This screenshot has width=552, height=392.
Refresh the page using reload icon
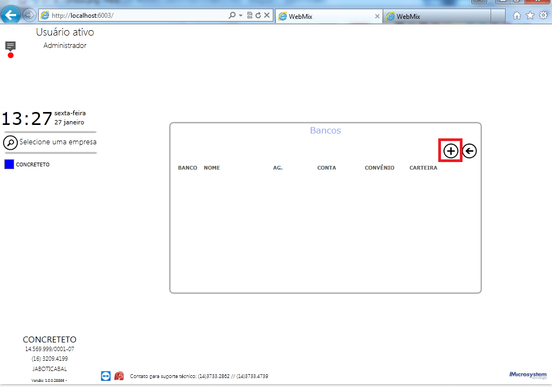(258, 16)
